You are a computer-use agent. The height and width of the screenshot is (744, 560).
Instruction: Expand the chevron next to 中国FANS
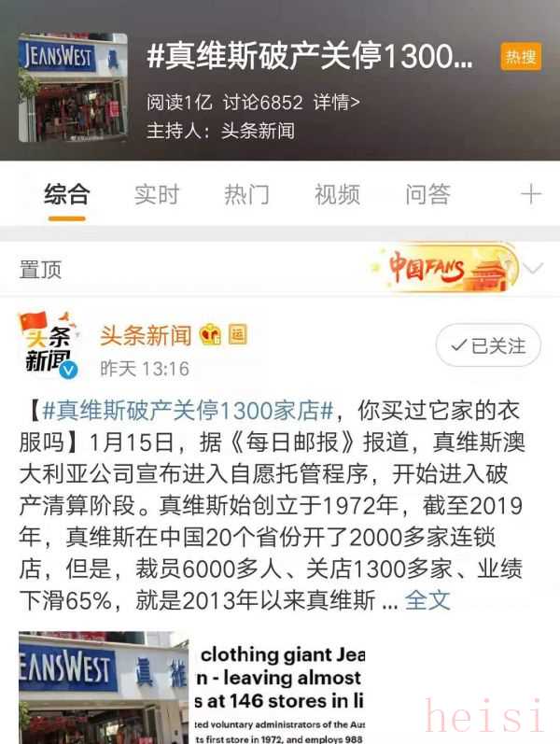point(534,269)
